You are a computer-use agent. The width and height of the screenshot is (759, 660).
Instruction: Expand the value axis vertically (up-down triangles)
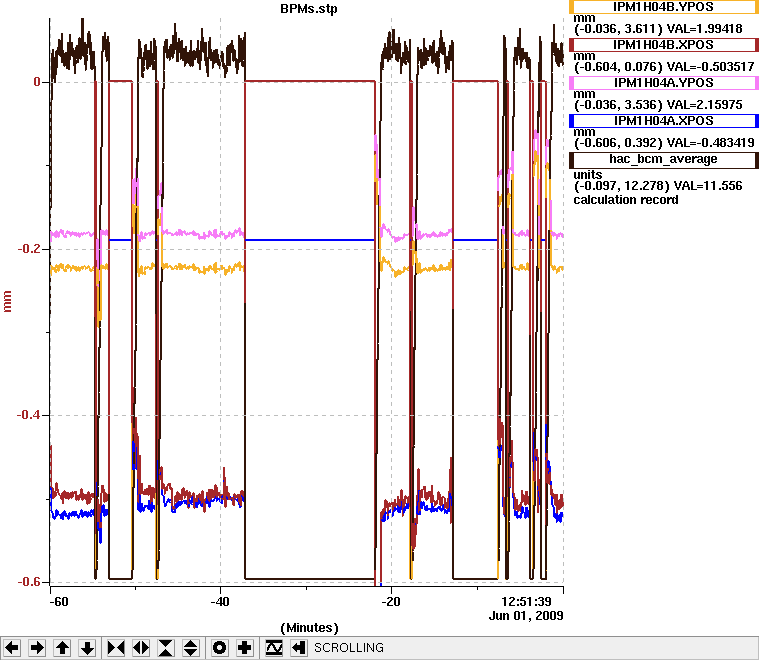(x=191, y=647)
